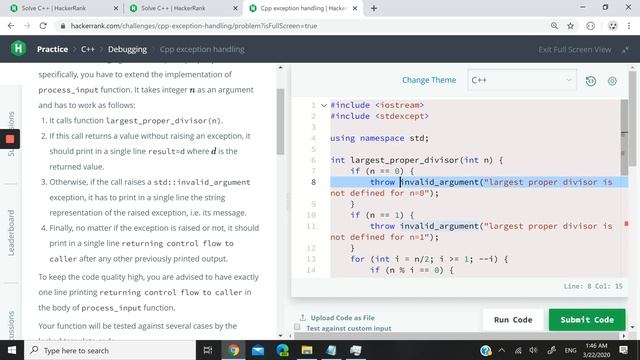Reset code with the history icon
640x360 pixels.
click(591, 81)
